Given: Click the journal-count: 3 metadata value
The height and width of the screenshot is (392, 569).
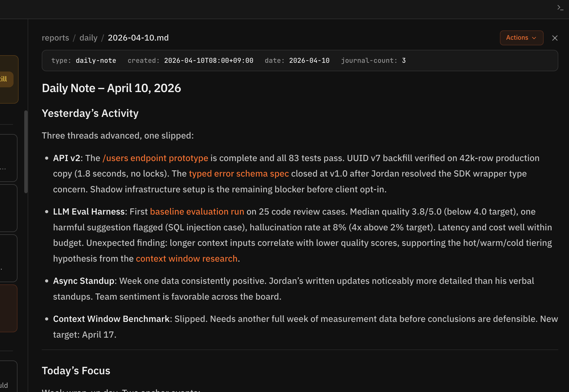Looking at the screenshot, I should 373,60.
